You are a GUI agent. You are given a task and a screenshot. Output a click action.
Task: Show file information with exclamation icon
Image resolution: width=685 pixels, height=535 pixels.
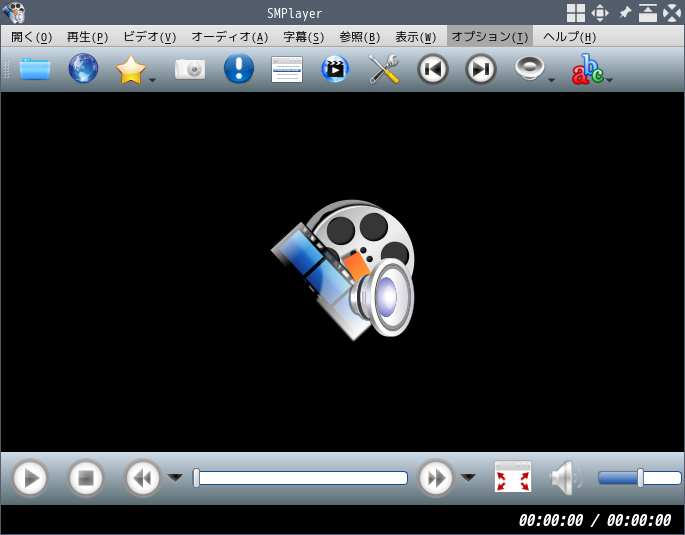click(239, 68)
